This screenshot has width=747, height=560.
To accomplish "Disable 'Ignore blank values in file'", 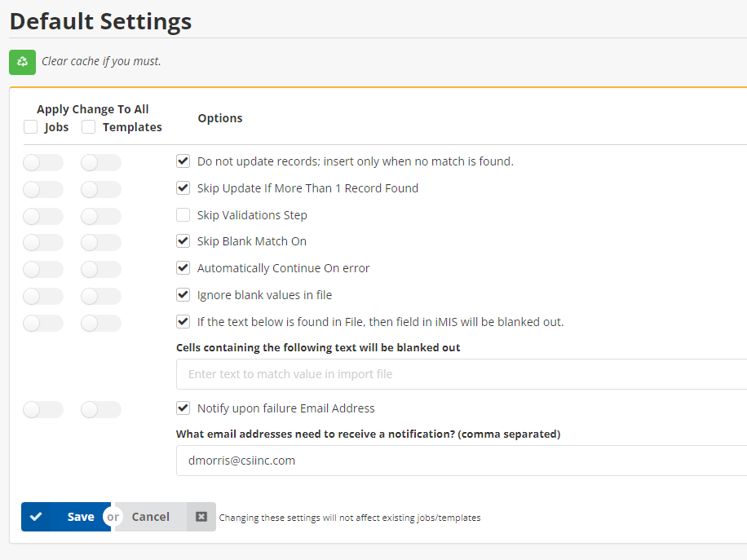I will tap(183, 294).
